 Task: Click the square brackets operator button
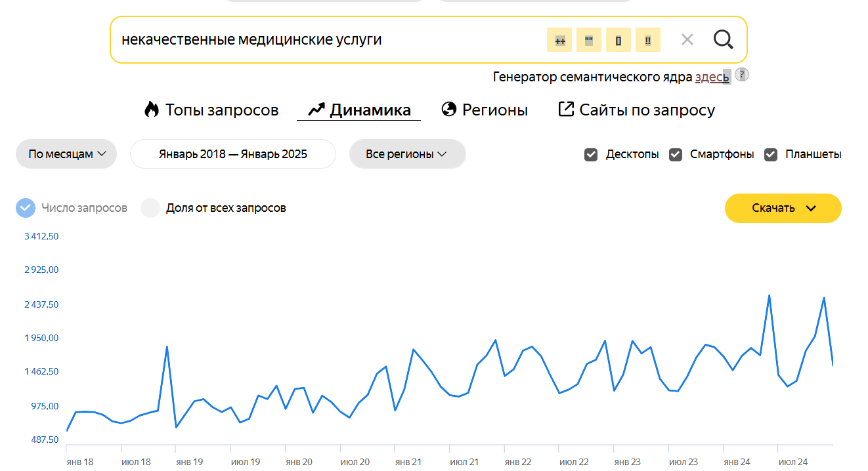[618, 40]
